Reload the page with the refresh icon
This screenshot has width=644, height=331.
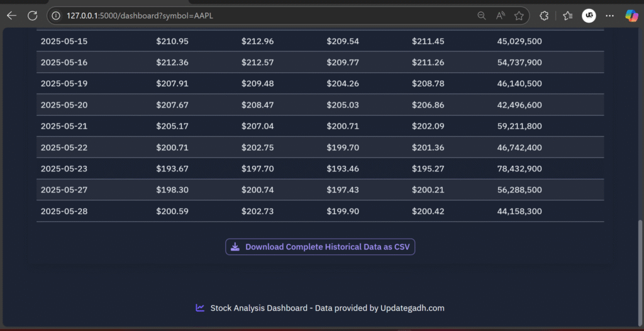pos(33,16)
